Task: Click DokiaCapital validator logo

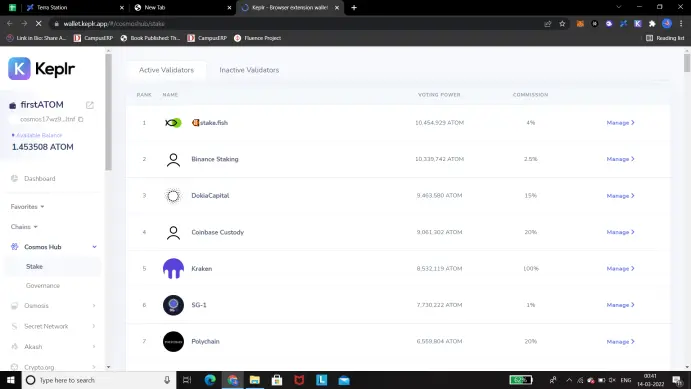Action: point(173,196)
